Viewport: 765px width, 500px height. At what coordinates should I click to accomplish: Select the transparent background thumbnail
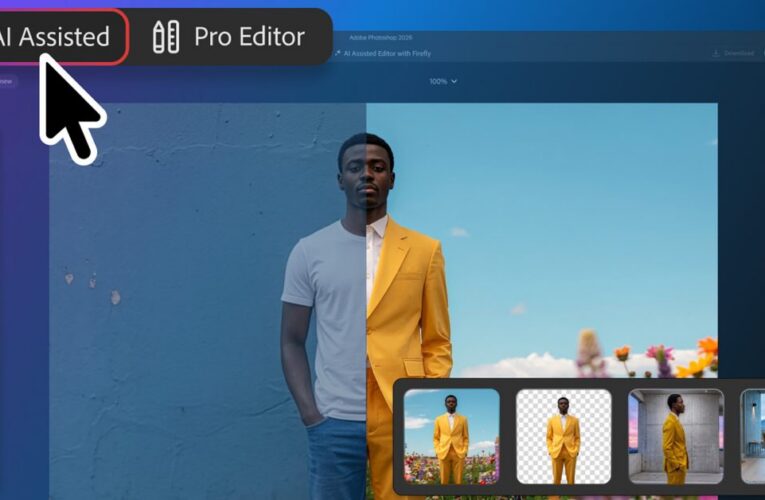tap(564, 437)
